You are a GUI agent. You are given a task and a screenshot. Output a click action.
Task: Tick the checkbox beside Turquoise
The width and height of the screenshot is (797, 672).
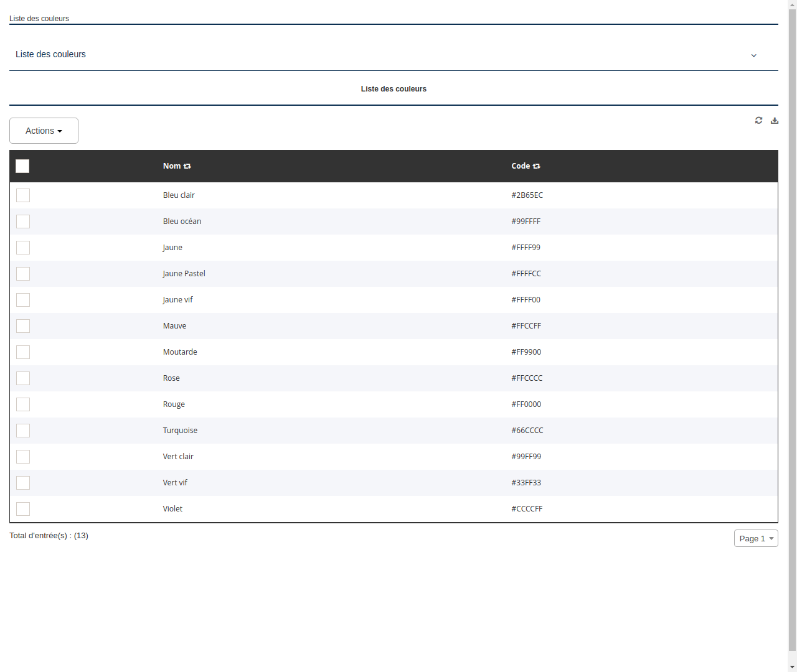click(x=23, y=430)
